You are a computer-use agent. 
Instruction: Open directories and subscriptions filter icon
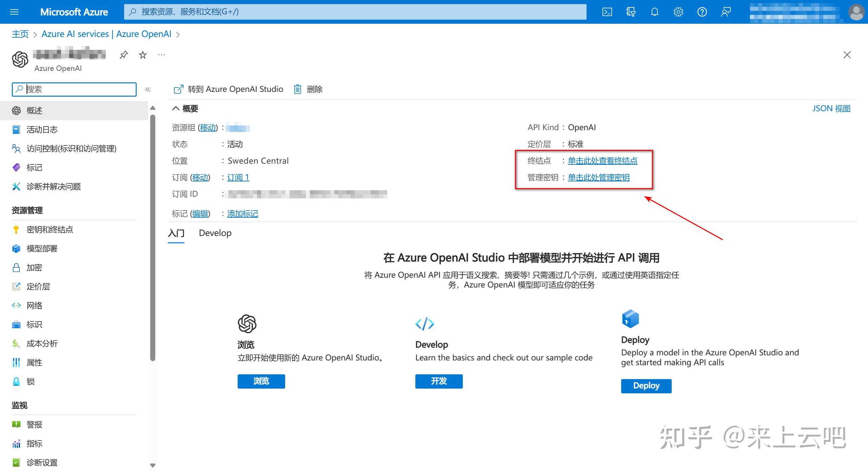coord(631,12)
